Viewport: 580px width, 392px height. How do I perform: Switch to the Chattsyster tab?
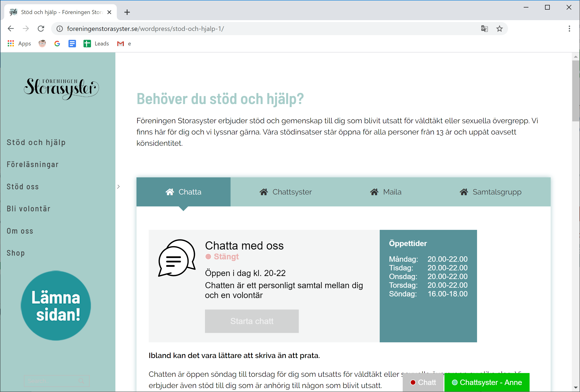(x=285, y=192)
